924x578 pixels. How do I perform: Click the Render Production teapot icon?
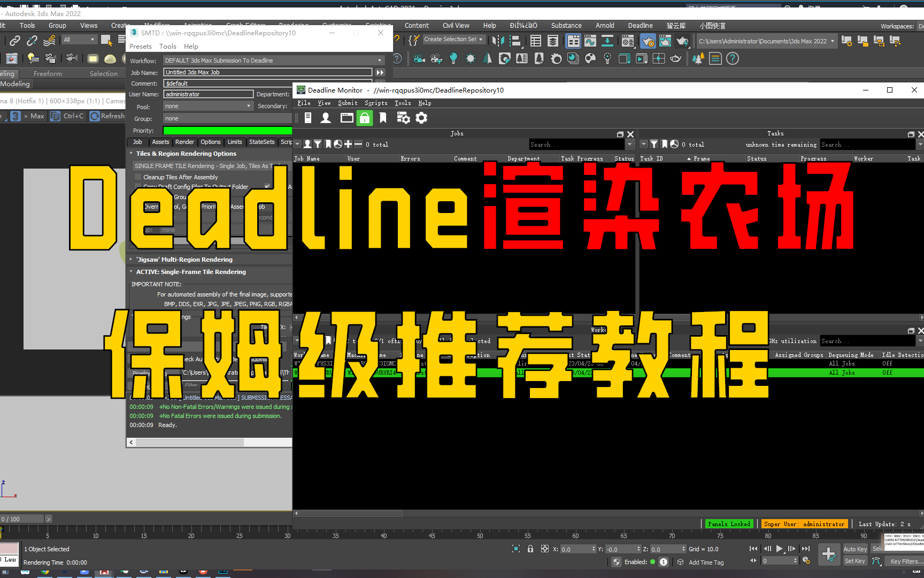tap(682, 41)
